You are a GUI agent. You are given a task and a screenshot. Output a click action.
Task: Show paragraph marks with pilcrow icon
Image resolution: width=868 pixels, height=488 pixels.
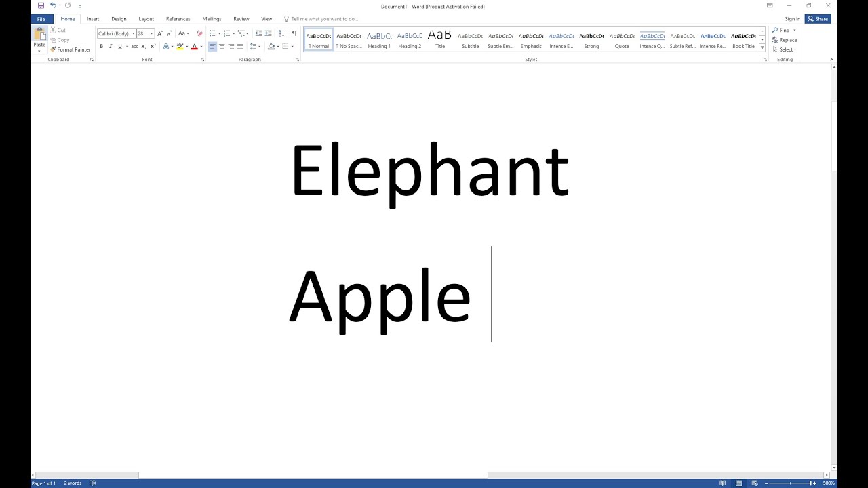point(294,33)
